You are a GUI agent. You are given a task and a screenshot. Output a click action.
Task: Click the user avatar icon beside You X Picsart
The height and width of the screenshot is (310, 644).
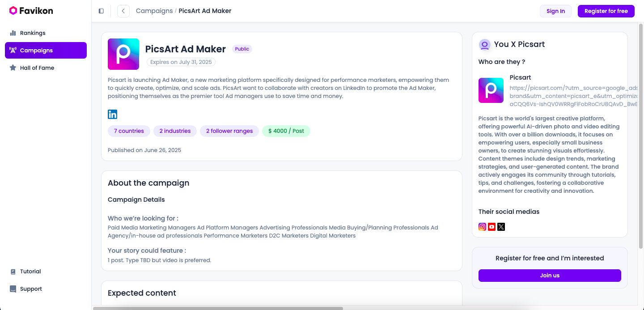[x=484, y=45]
